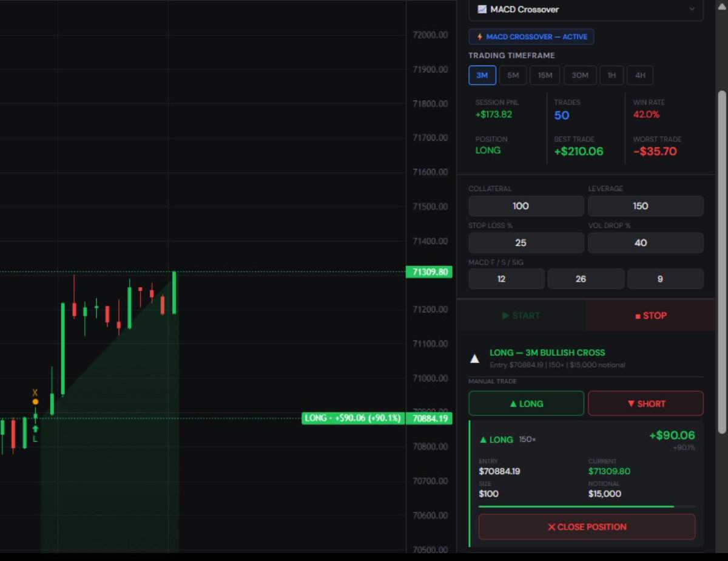Click the 72000.00 price axis label
The height and width of the screenshot is (561, 728).
tap(430, 35)
